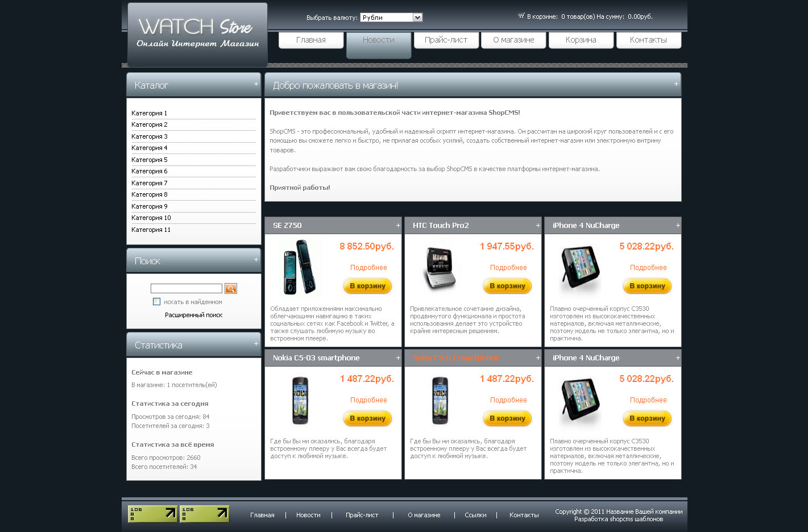Open the Главная navigation tab
This screenshot has height=532, width=808.
pos(311,40)
